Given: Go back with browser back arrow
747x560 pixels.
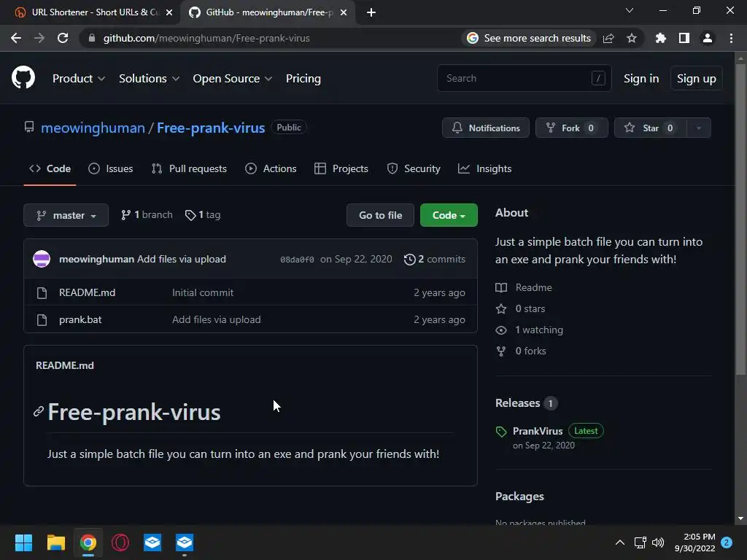Looking at the screenshot, I should (x=16, y=38).
